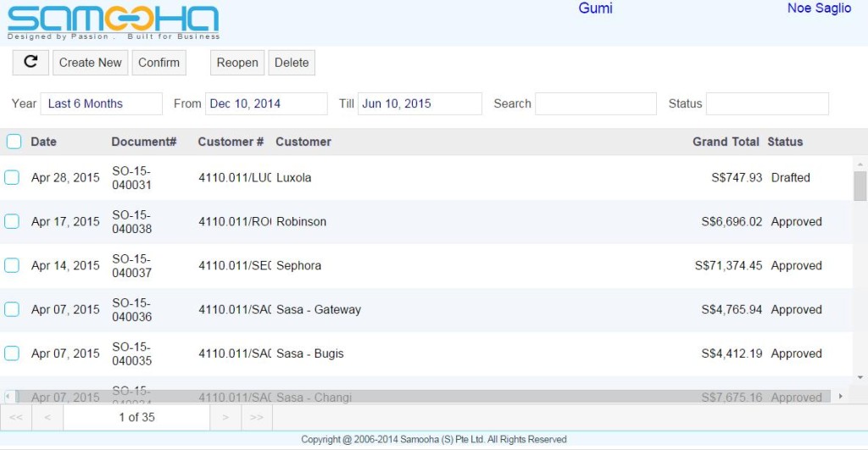Viewport: 868px width, 450px height.
Task: Check the Robinson order row checkbox
Action: click(12, 221)
